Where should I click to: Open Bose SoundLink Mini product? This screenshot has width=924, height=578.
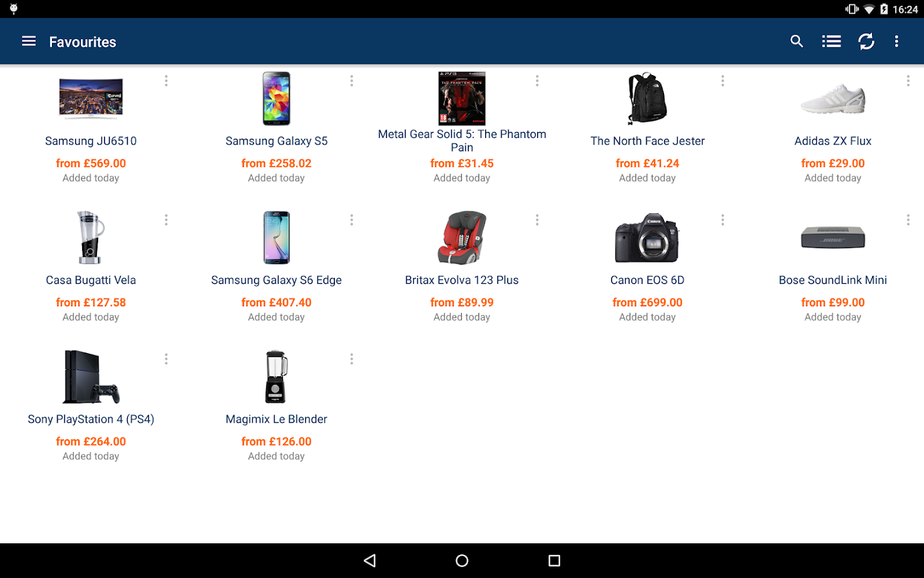click(833, 280)
